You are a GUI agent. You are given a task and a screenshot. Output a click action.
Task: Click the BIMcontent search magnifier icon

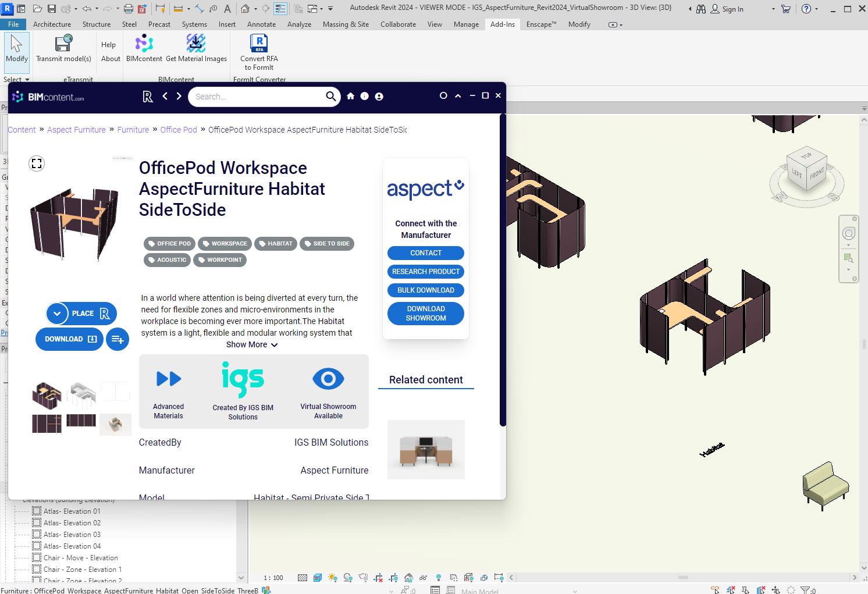tap(330, 96)
